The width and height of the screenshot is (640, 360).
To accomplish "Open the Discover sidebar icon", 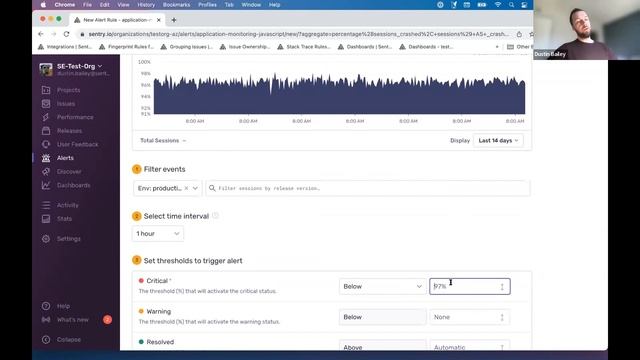I will (x=46, y=171).
